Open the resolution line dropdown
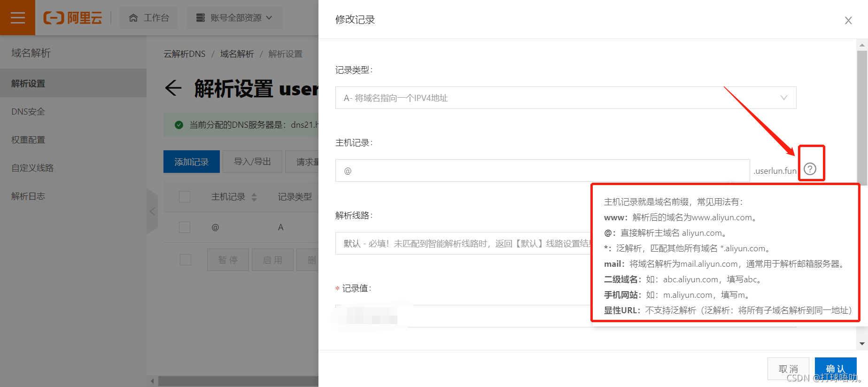 [x=463, y=243]
